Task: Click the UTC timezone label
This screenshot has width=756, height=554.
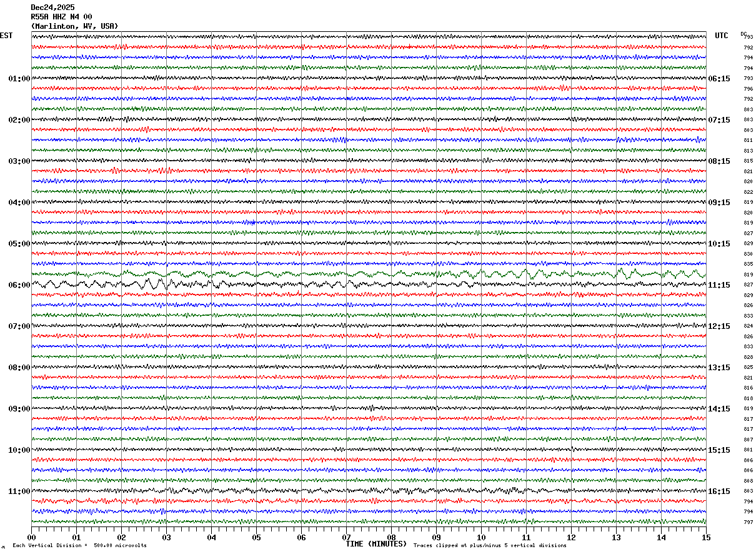Action: (722, 36)
